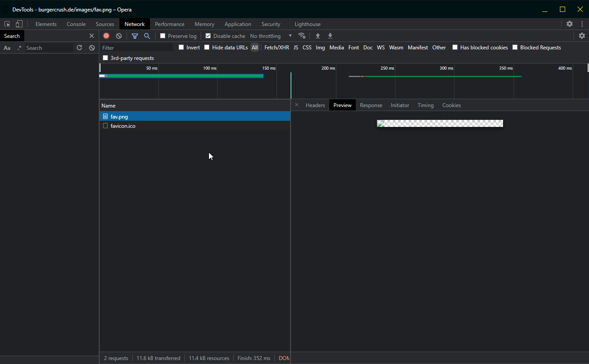Open the Network panel settings gear
Screen dimensions: 589x364
pos(582,36)
